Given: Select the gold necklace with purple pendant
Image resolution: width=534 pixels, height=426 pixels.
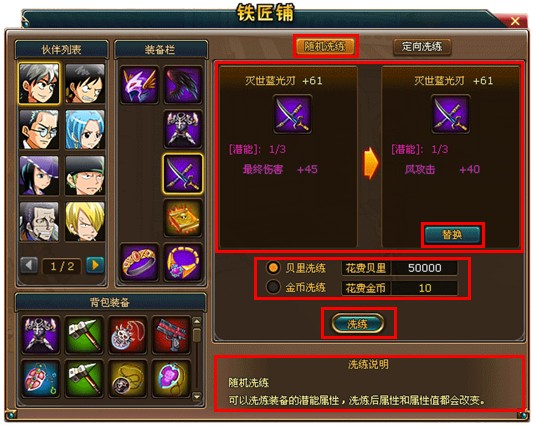Looking at the screenshot, I should click(x=183, y=262).
